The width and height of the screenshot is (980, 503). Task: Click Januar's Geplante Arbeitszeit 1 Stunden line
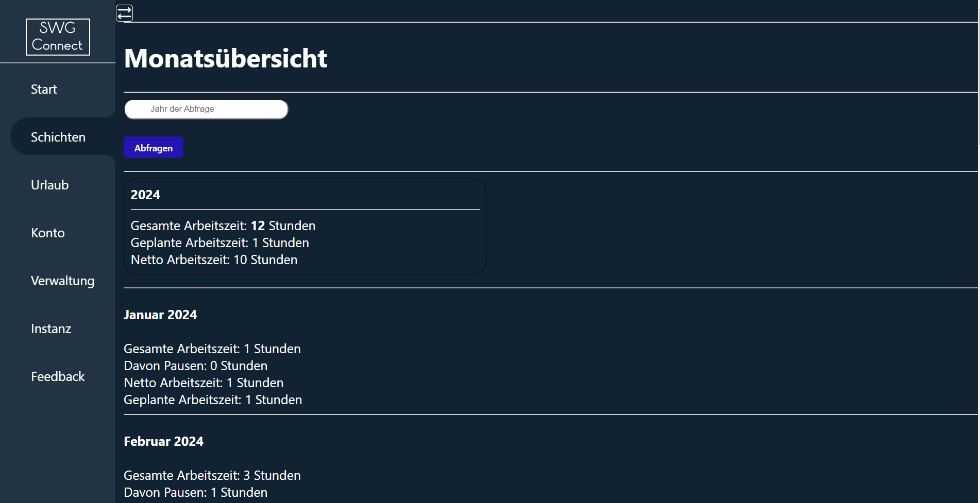click(213, 400)
